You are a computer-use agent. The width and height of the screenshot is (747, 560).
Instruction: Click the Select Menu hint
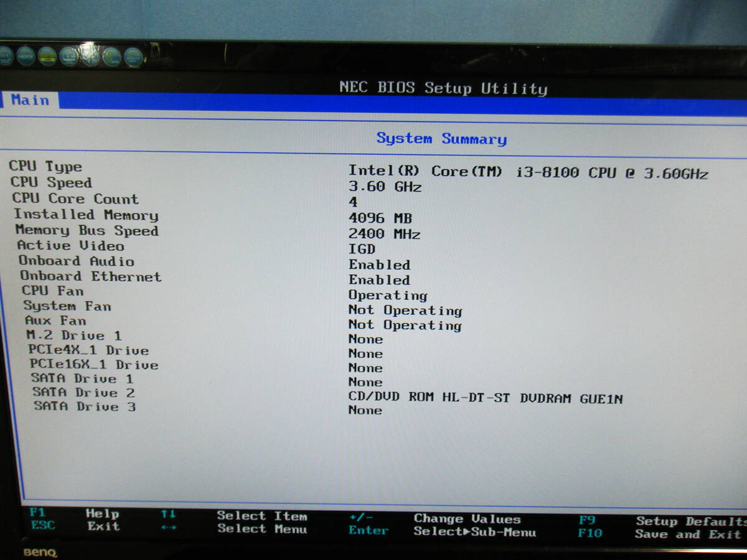pyautogui.click(x=262, y=529)
